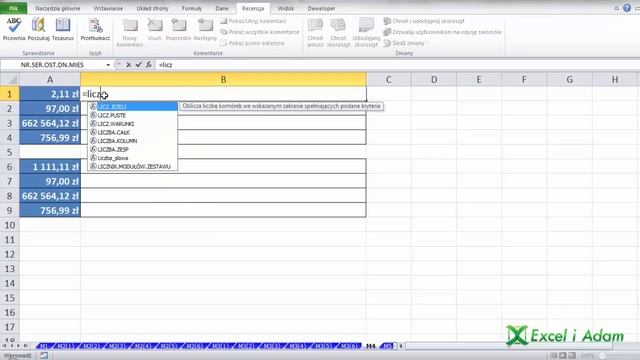
Task: Select Pokaż wszystkie komentarze
Action: [260, 32]
